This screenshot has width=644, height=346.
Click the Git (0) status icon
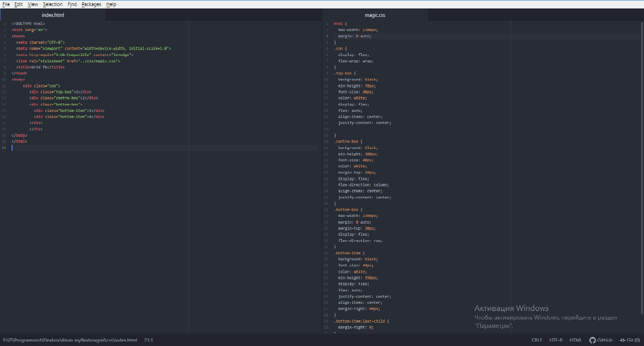click(x=630, y=340)
